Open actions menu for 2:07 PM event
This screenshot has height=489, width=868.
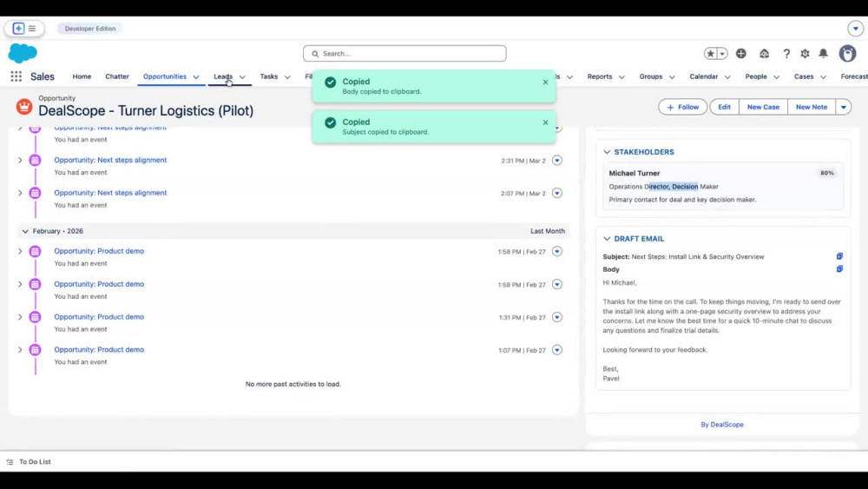557,193
